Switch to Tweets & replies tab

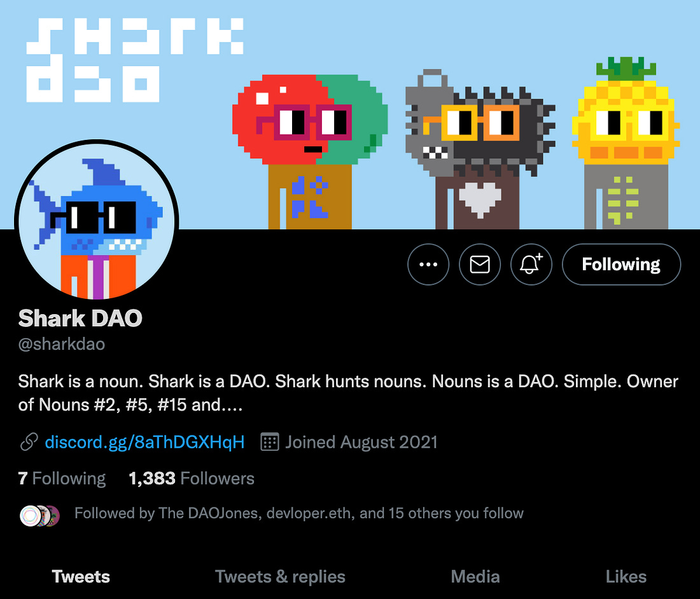281,576
